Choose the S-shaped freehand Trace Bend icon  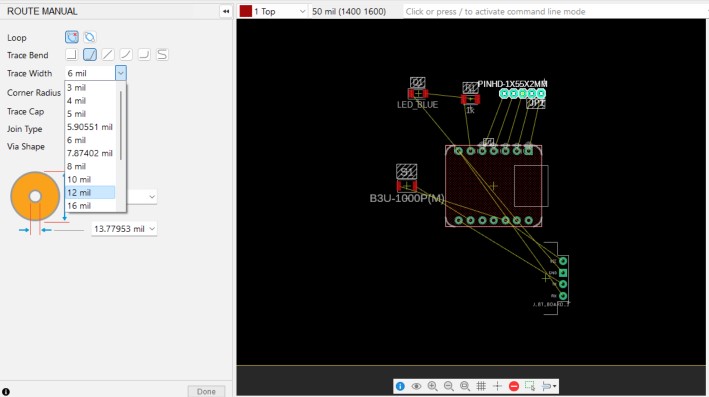pos(162,55)
